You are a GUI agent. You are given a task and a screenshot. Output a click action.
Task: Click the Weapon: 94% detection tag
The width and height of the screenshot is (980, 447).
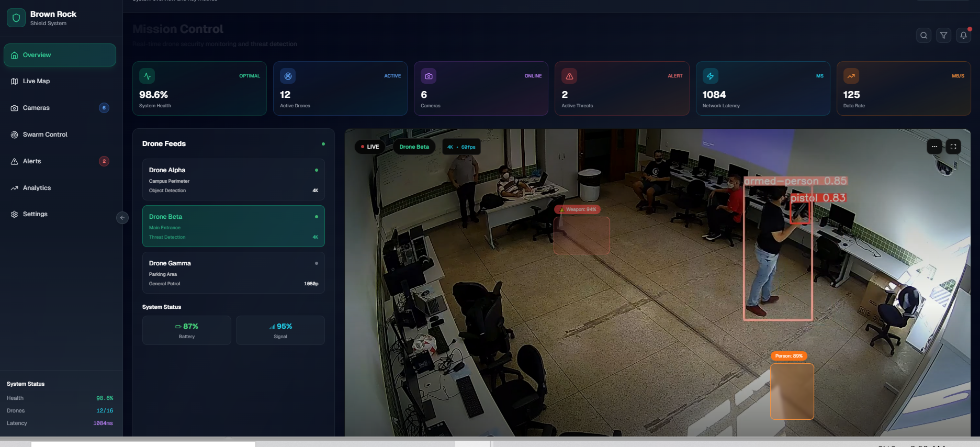[x=578, y=209]
